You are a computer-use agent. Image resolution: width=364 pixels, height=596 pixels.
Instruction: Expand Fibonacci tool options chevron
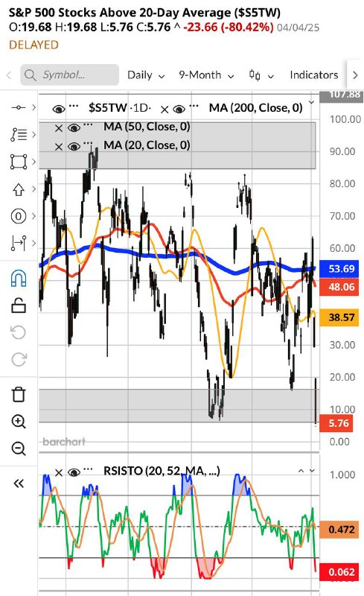pyautogui.click(x=33, y=135)
